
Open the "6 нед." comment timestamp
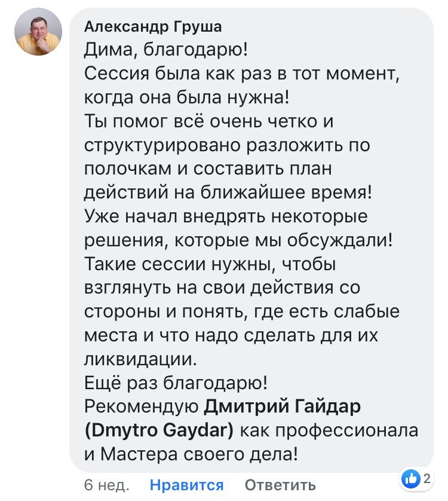[107, 485]
